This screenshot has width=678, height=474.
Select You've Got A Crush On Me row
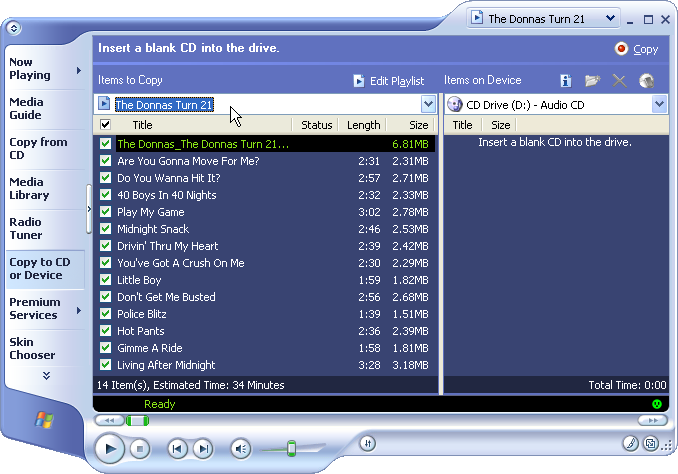coord(264,263)
